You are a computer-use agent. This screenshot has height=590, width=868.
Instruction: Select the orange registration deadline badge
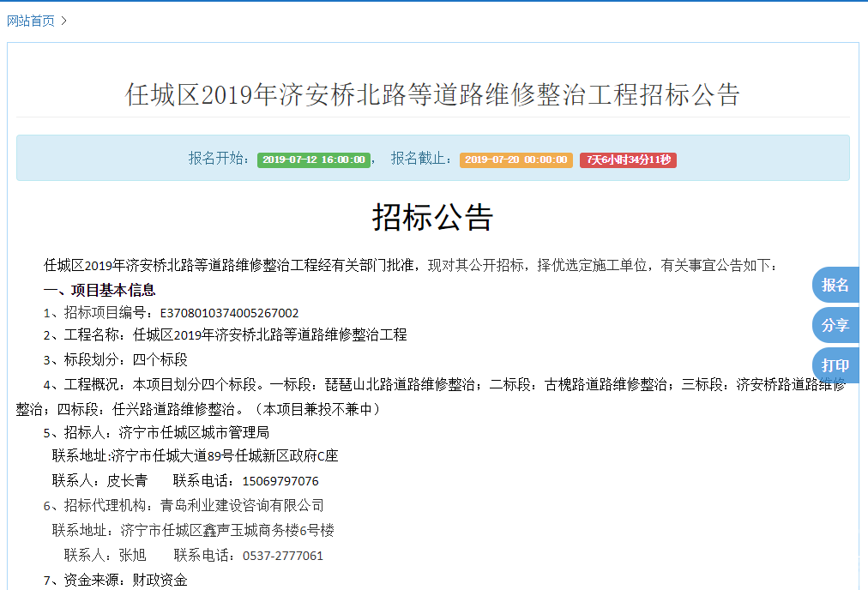pyautogui.click(x=515, y=160)
